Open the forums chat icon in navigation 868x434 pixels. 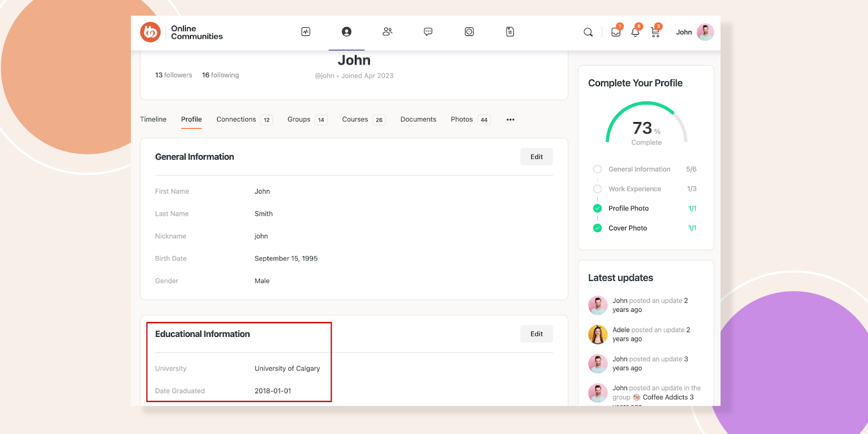[x=428, y=32]
